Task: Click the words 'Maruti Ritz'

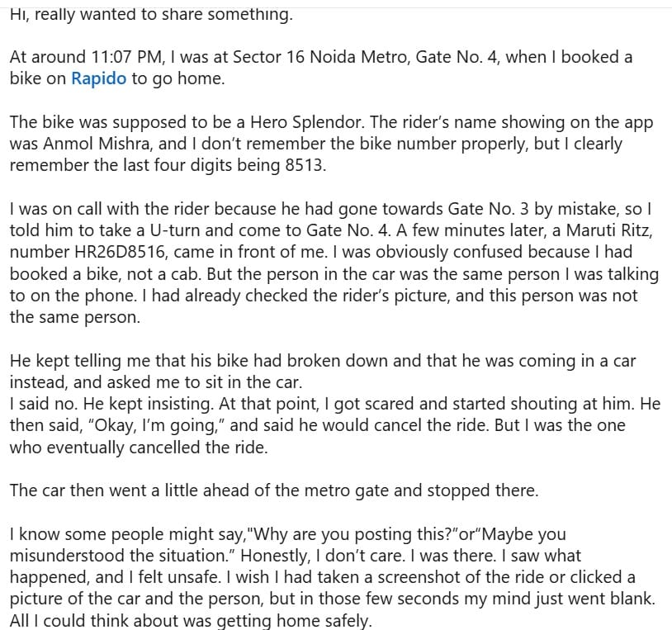Action: point(608,230)
